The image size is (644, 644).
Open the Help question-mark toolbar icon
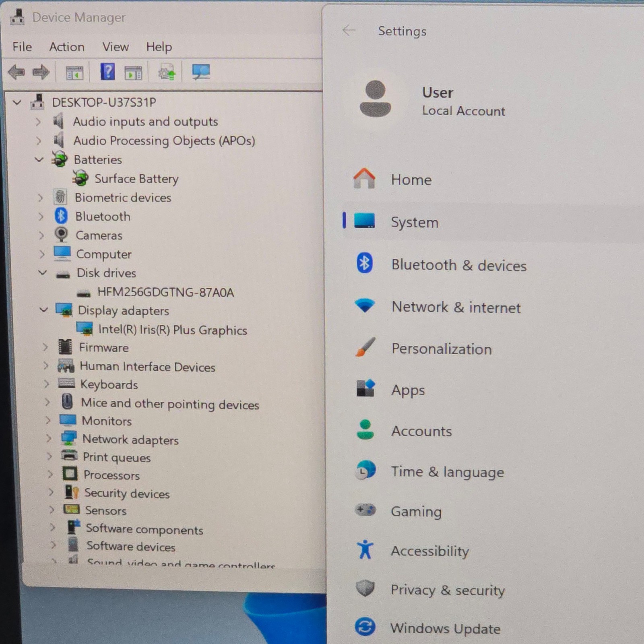pos(107,72)
